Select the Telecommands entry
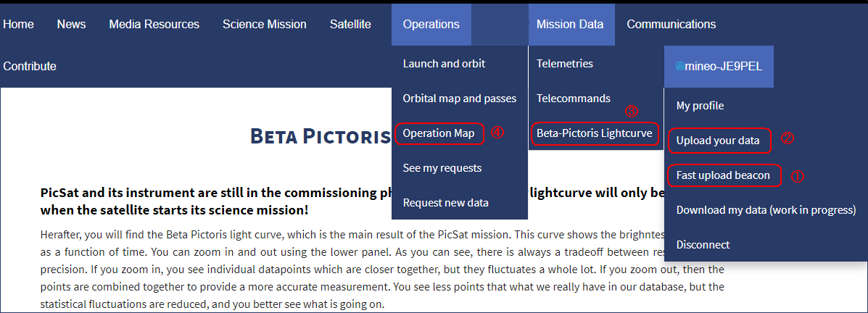The image size is (868, 313). pyautogui.click(x=574, y=99)
